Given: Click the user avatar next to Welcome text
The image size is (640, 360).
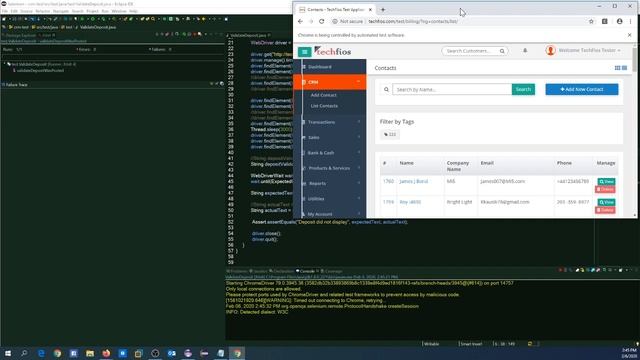Looking at the screenshot, I should pyautogui.click(x=550, y=50).
